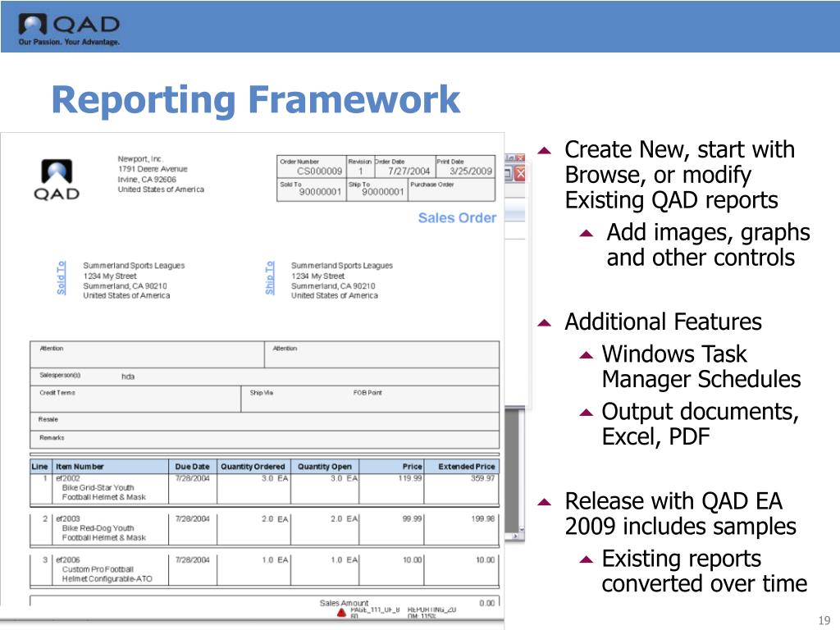840x630 pixels.
Task: Click the Sales Amount label
Action: tap(344, 603)
